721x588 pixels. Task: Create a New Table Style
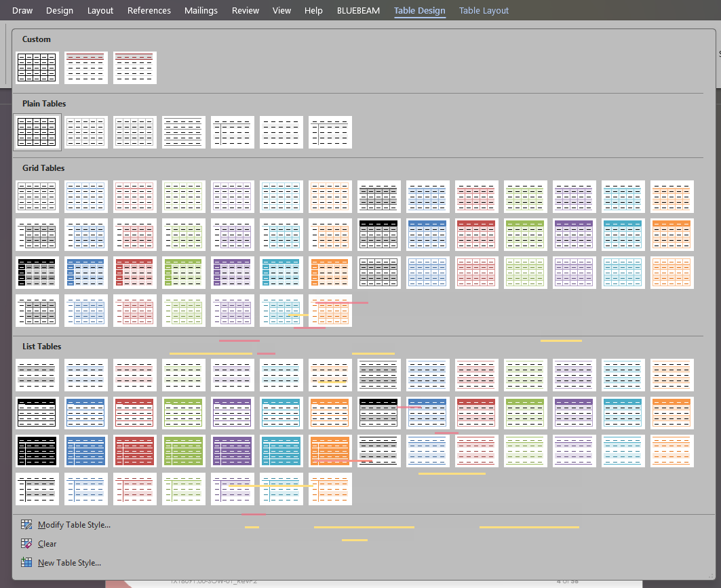coord(71,562)
